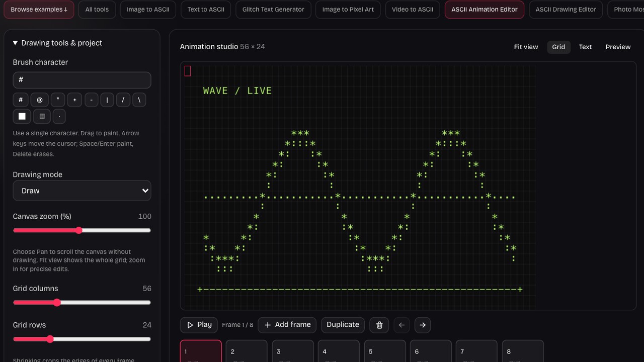
Task: Open the Drawing mode dropdown
Action: [x=82, y=191]
